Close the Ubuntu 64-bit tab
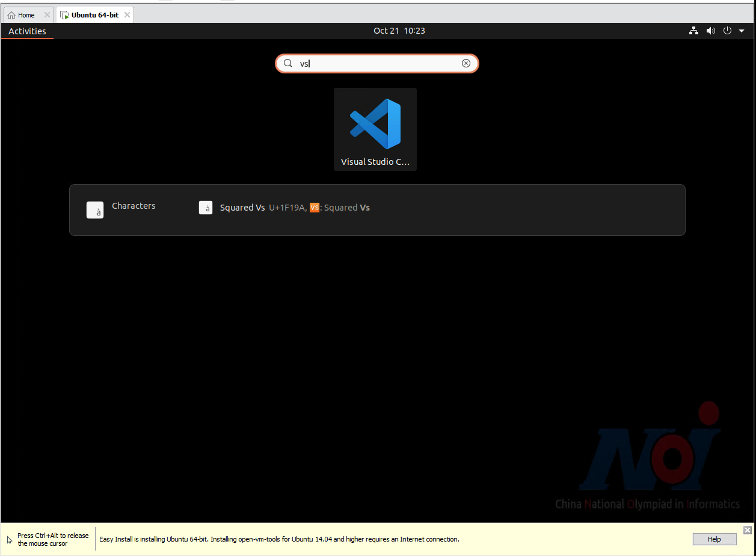 (x=127, y=15)
